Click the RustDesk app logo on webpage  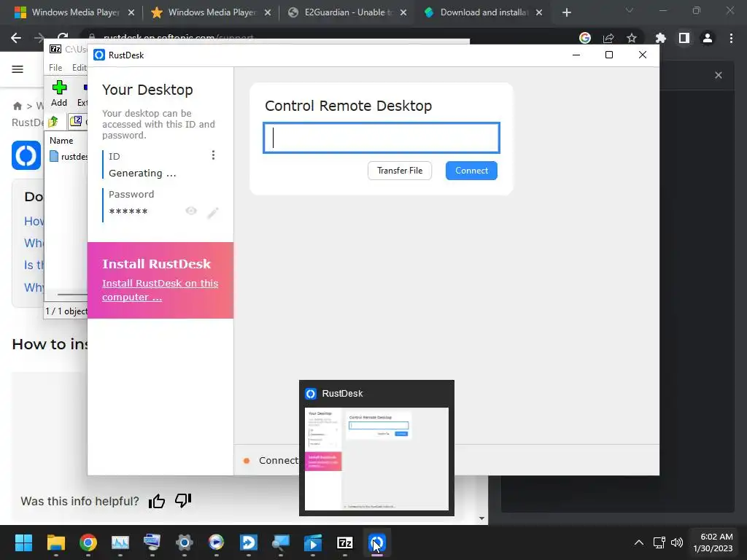tap(26, 155)
